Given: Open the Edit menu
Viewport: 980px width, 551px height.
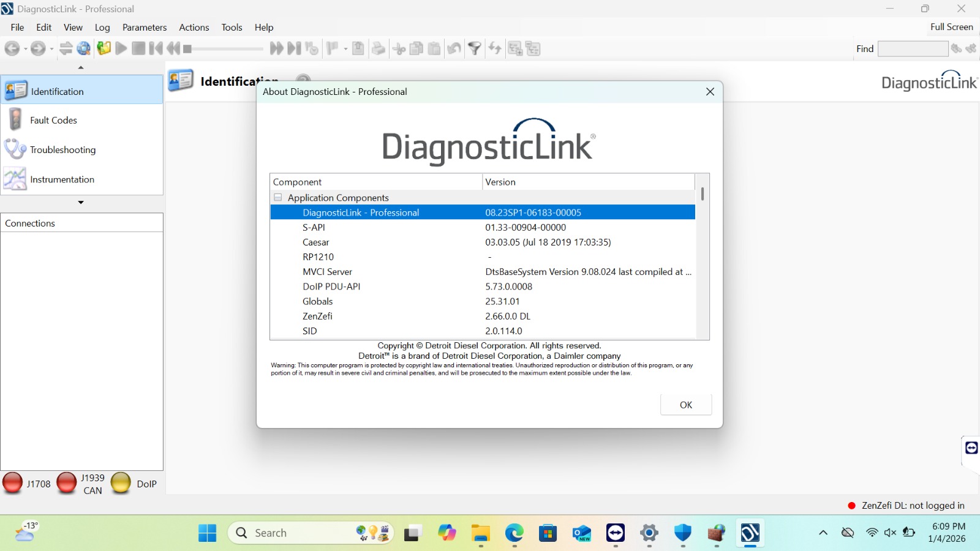Looking at the screenshot, I should point(44,27).
